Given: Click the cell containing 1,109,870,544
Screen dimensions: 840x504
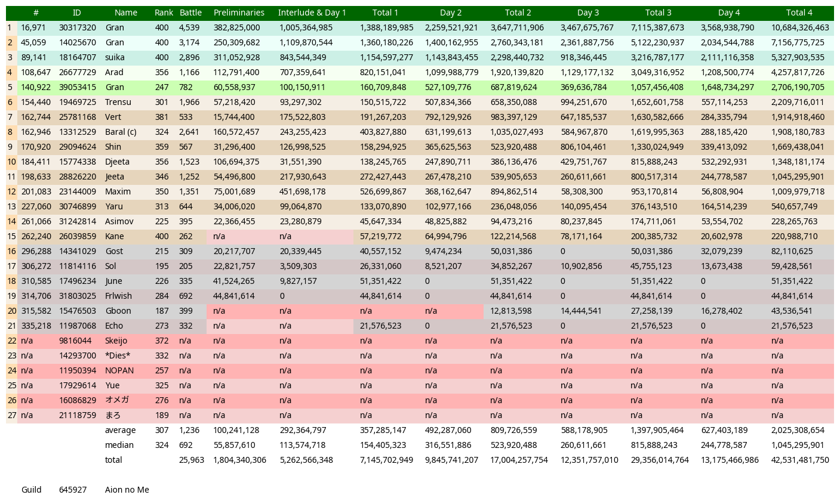Looking at the screenshot, I should (306, 42).
